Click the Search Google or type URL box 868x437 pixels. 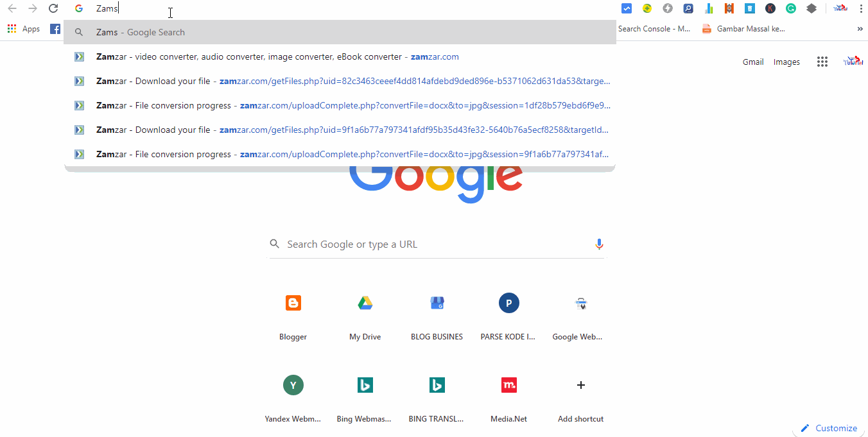point(437,244)
